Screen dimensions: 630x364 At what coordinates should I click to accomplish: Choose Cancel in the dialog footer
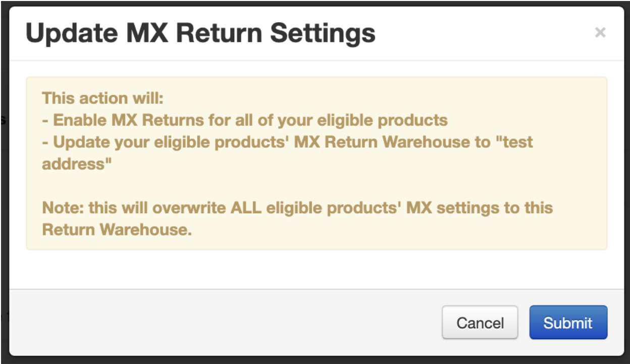[x=480, y=323]
